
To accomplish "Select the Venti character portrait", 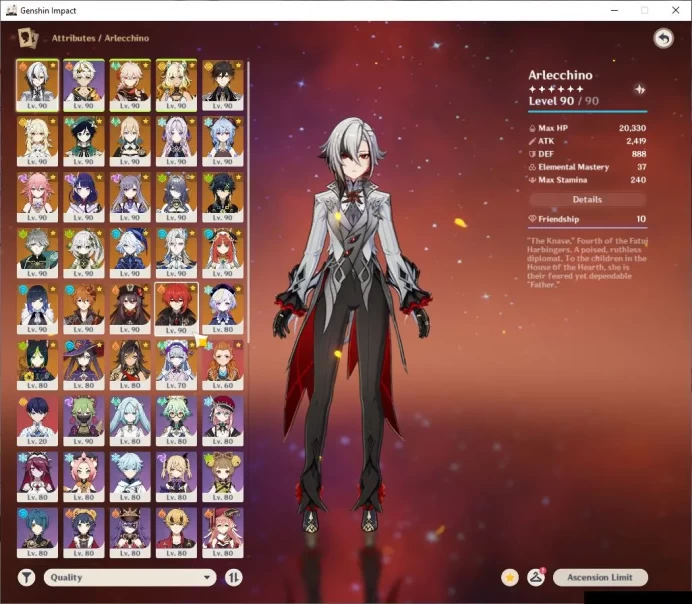I will pos(84,141).
